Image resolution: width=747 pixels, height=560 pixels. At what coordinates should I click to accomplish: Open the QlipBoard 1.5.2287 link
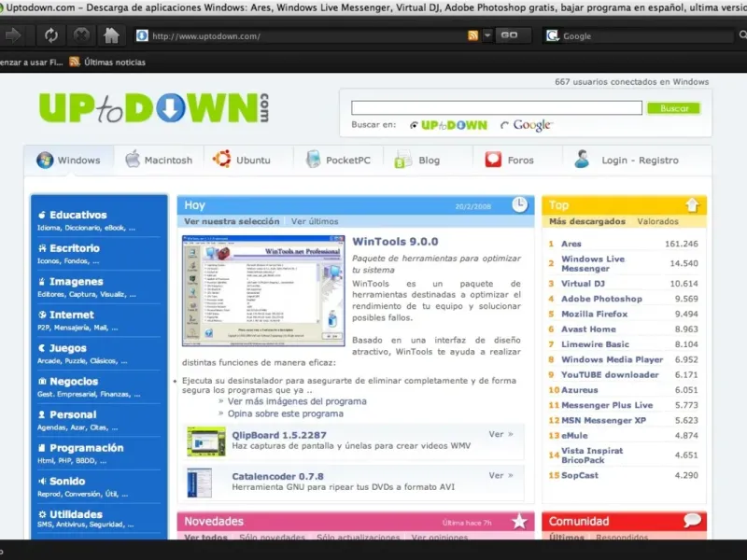(279, 435)
